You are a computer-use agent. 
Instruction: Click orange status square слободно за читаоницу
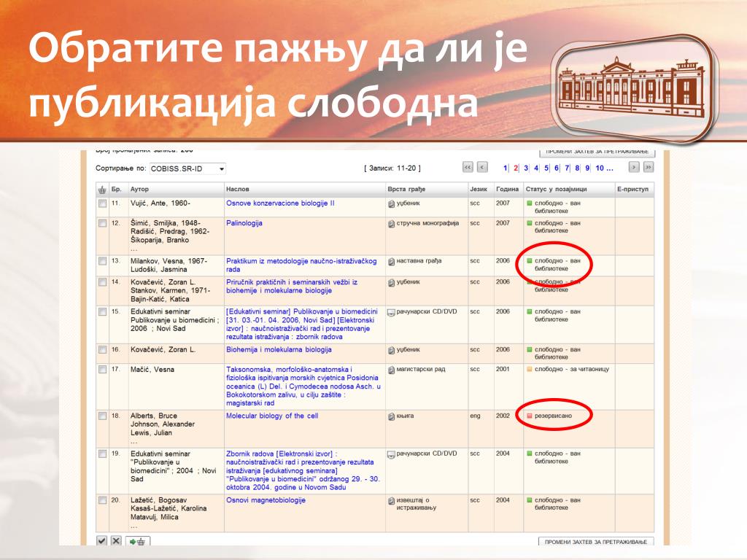pyautogui.click(x=530, y=370)
